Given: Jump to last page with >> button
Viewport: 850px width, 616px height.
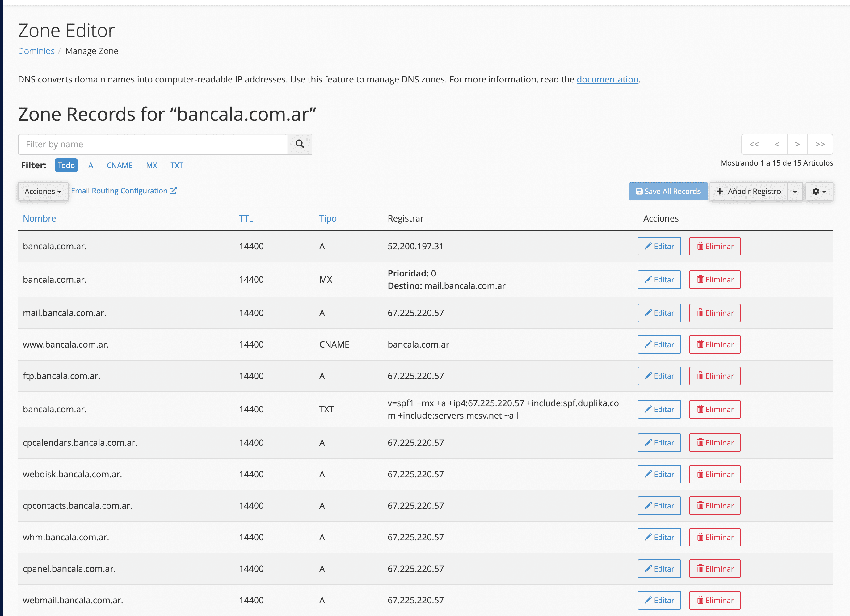Looking at the screenshot, I should (820, 144).
